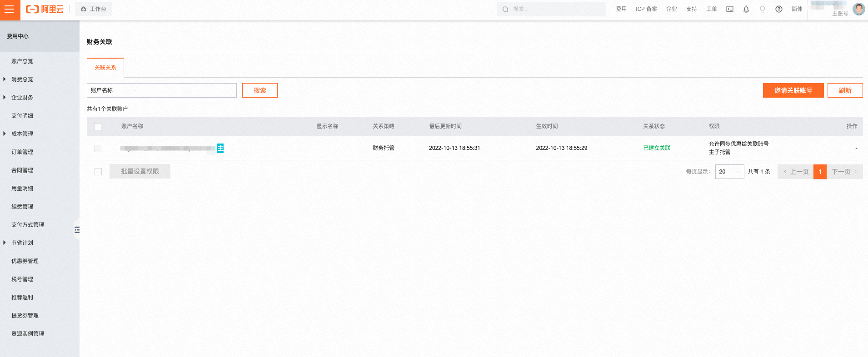The width and height of the screenshot is (868, 357).
Task: Focus the top search box
Action: pyautogui.click(x=551, y=9)
